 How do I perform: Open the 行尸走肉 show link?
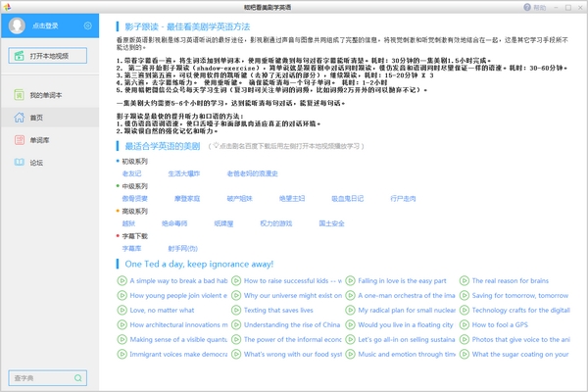(x=403, y=198)
